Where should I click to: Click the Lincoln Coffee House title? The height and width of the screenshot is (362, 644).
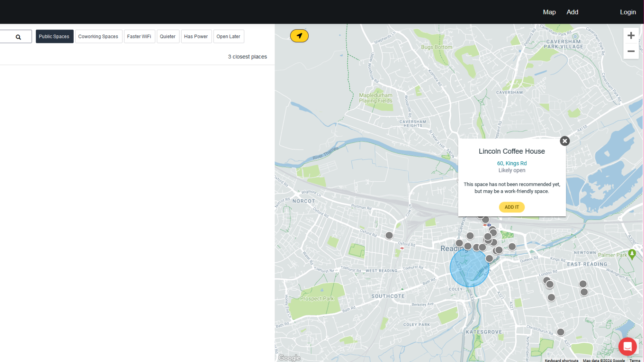pyautogui.click(x=512, y=151)
